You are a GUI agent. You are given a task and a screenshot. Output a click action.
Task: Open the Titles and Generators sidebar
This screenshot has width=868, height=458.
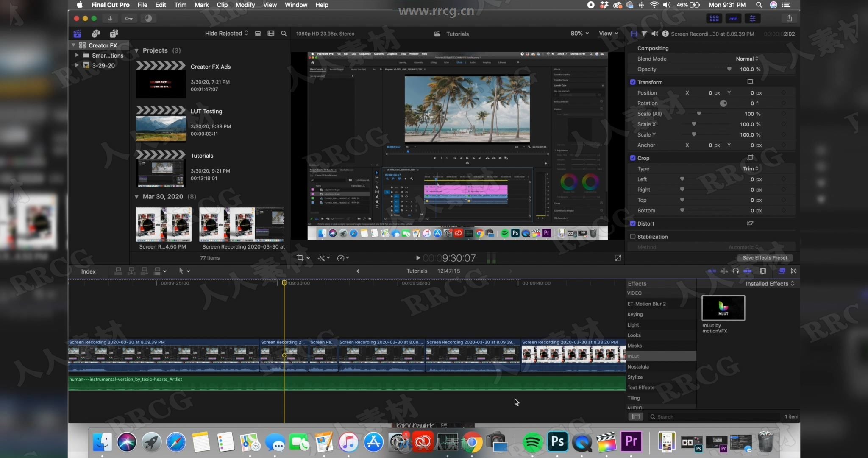click(114, 34)
